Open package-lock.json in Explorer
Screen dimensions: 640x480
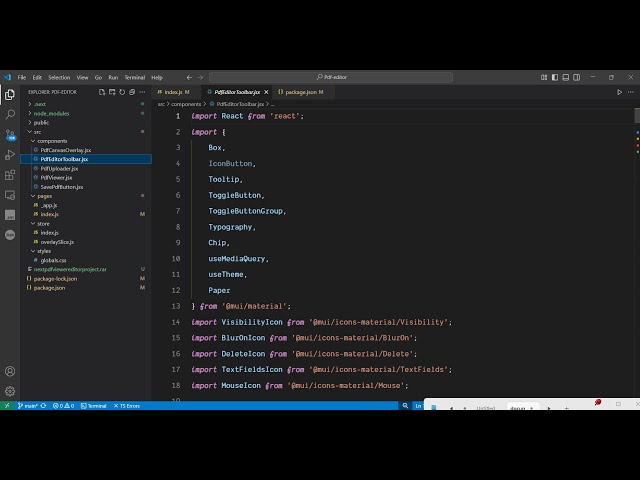click(87, 279)
